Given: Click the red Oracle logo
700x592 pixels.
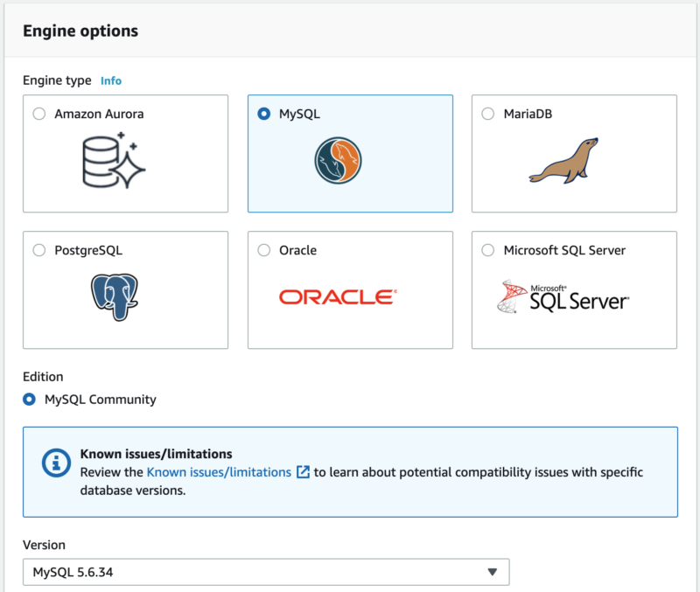Looking at the screenshot, I should click(338, 297).
